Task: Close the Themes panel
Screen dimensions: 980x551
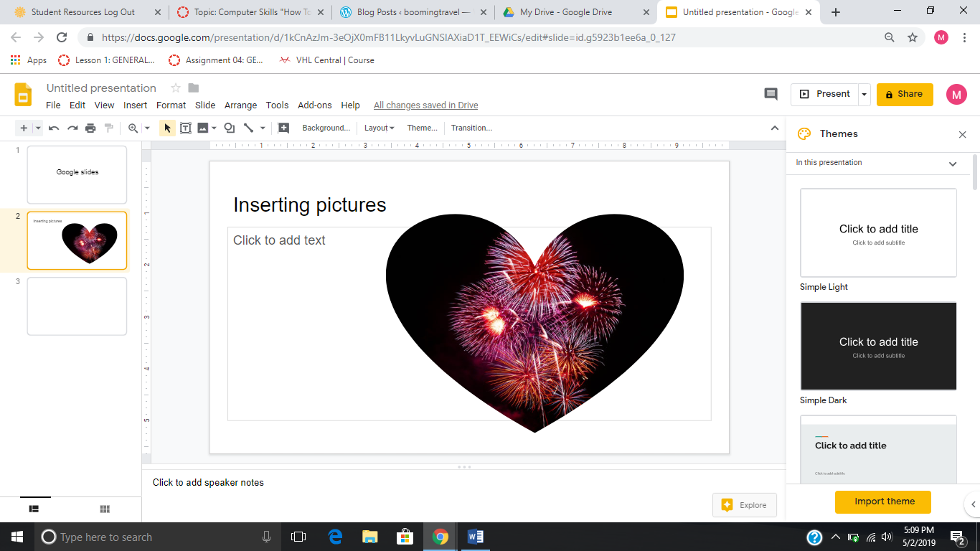Action: (x=962, y=134)
